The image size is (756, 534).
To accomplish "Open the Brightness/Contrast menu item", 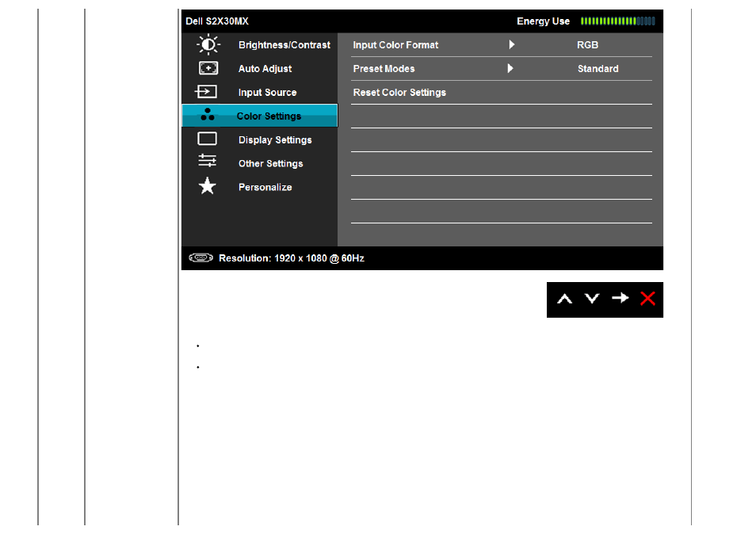I will pos(284,45).
